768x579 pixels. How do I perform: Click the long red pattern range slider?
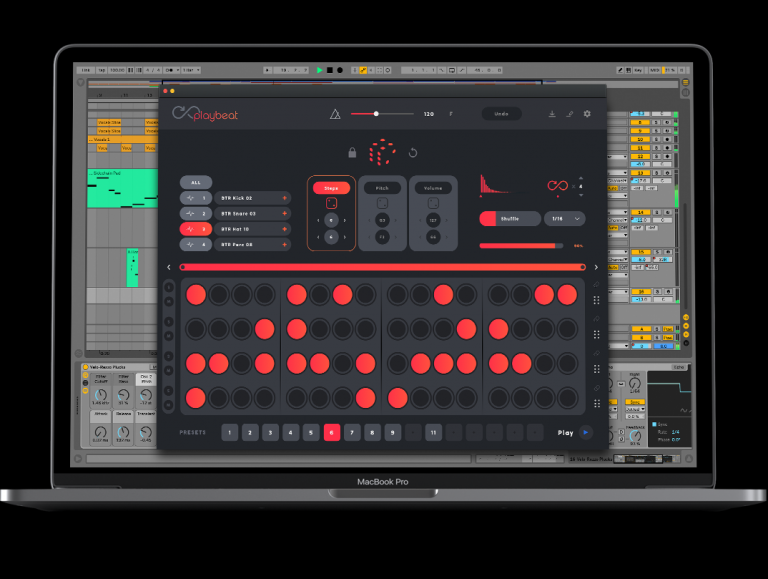tap(383, 267)
